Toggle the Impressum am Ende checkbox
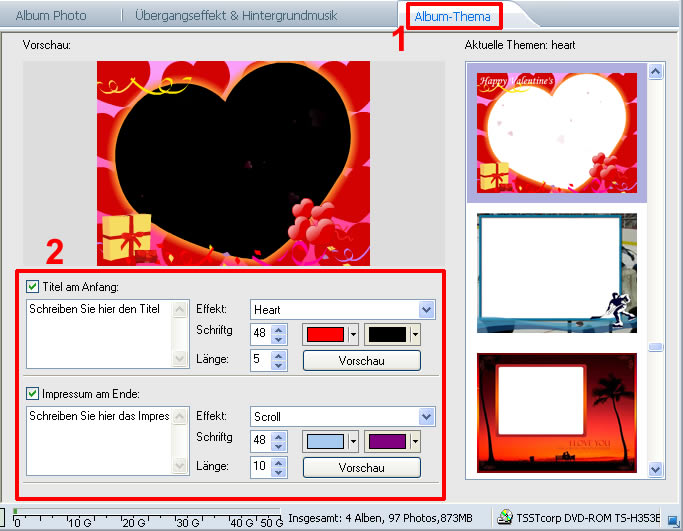683x531 pixels. 32,394
